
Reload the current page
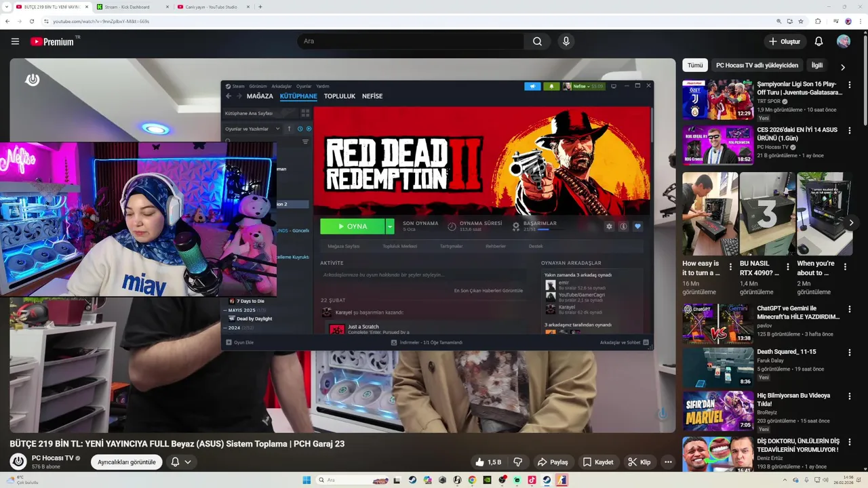pos(31,21)
